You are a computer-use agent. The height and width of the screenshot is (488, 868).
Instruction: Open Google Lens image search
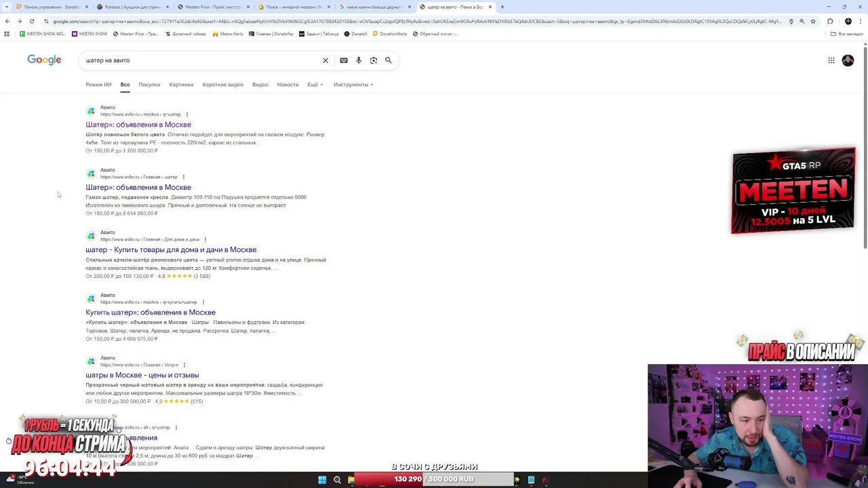tap(374, 60)
